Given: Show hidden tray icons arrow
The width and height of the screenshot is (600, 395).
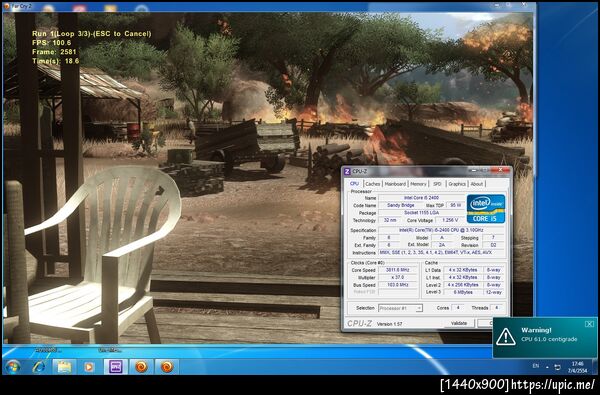Looking at the screenshot, I should pos(547,367).
